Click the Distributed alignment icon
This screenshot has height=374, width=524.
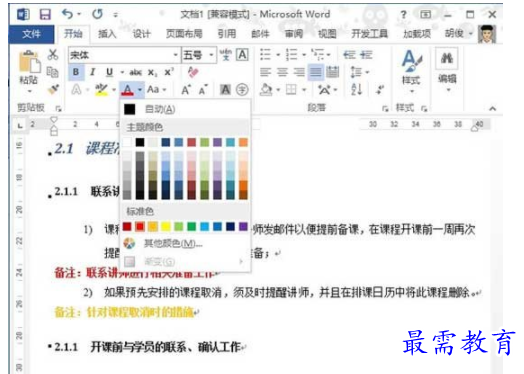pyautogui.click(x=333, y=72)
